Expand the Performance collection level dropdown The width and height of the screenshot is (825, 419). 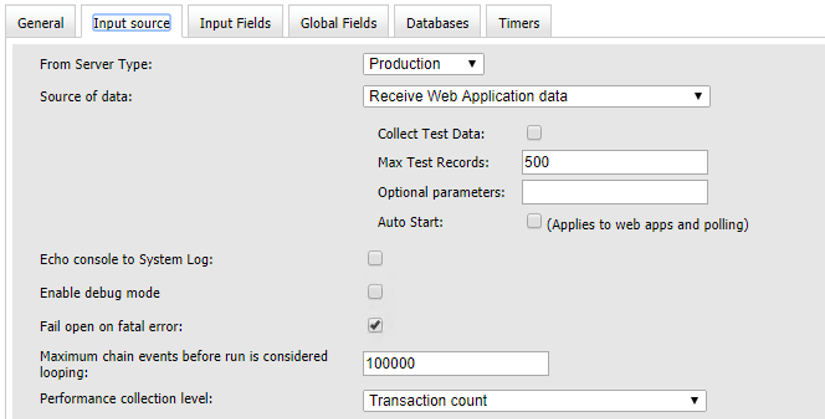click(534, 400)
